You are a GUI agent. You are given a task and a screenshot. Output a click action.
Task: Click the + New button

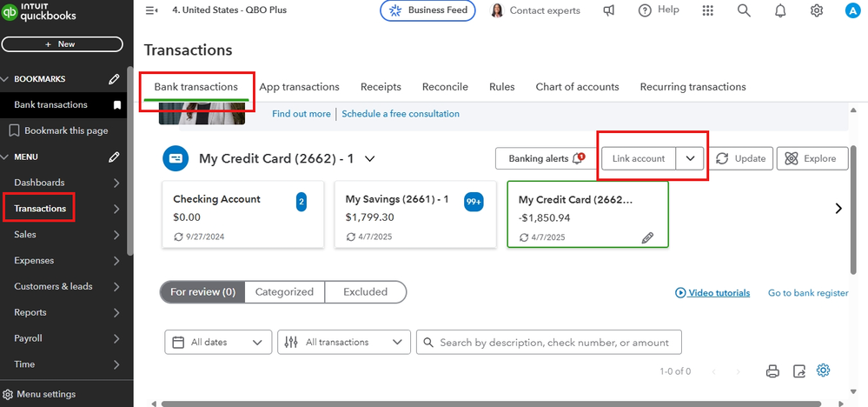(x=62, y=44)
